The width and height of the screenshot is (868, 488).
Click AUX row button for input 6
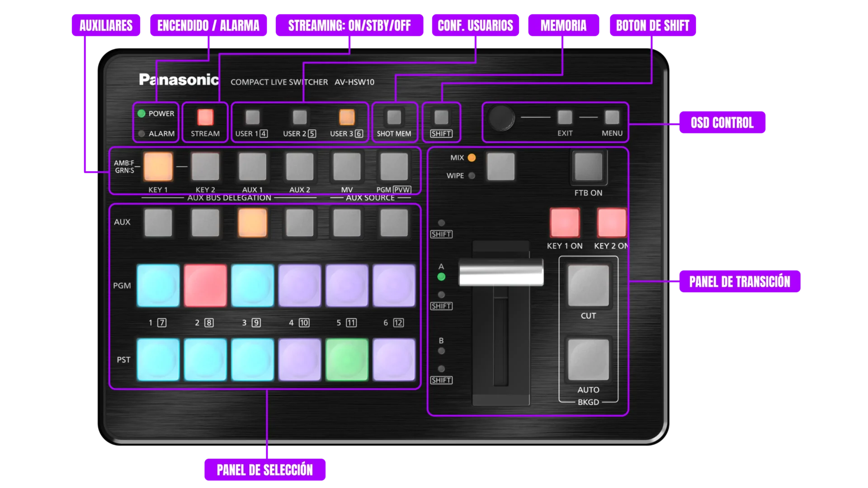click(394, 222)
